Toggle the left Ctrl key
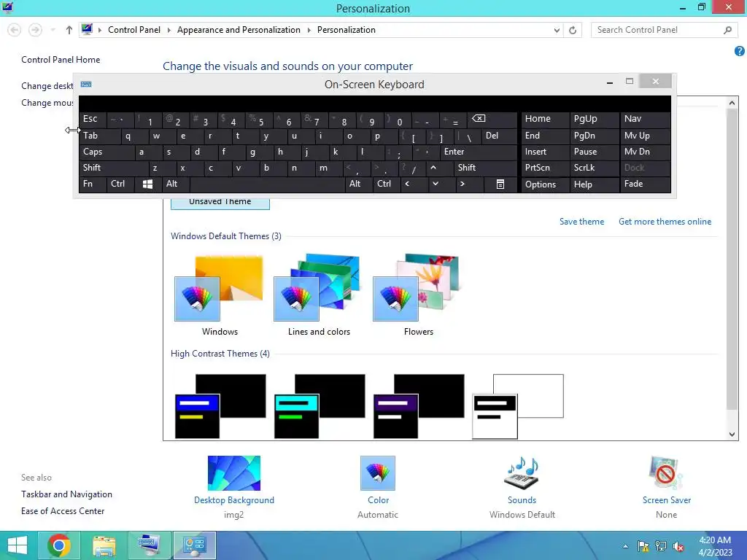Screen dimensions: 747x560 [120, 184]
